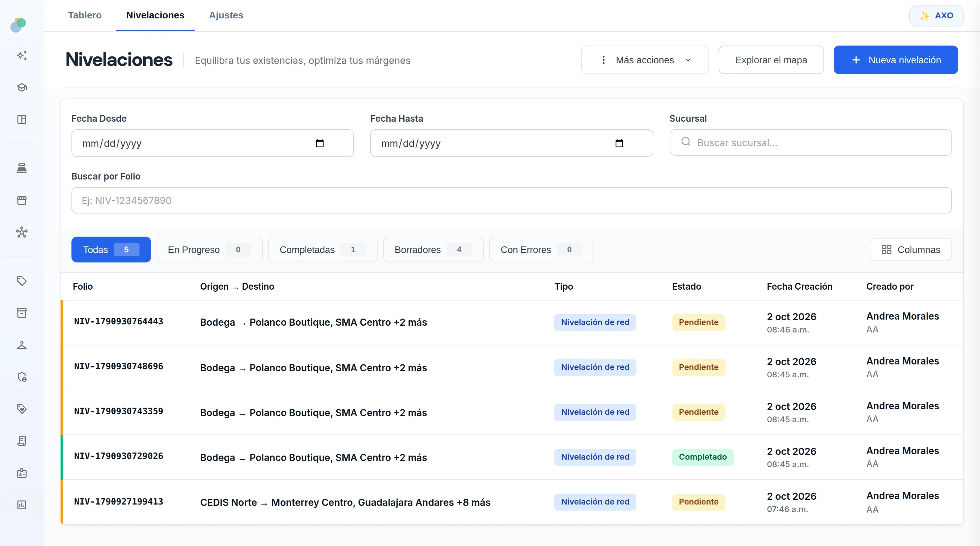
Task: Open the store sidebar icon
Action: (22, 200)
